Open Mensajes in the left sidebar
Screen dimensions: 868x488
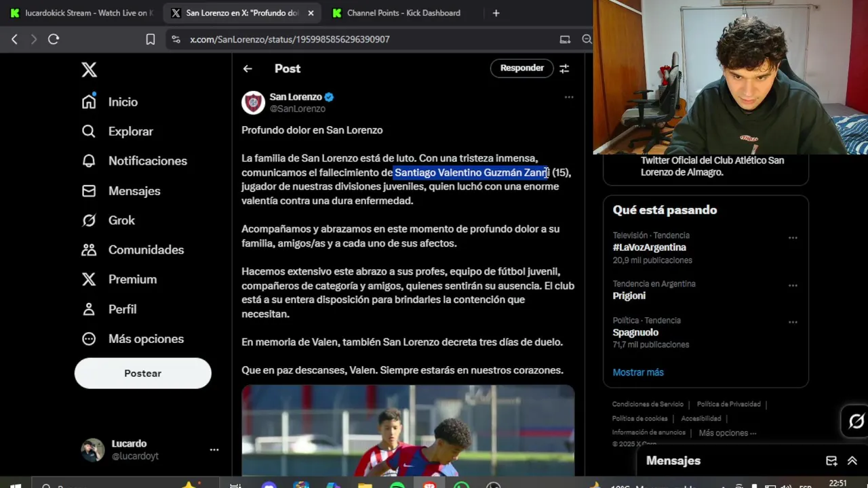[x=121, y=190]
